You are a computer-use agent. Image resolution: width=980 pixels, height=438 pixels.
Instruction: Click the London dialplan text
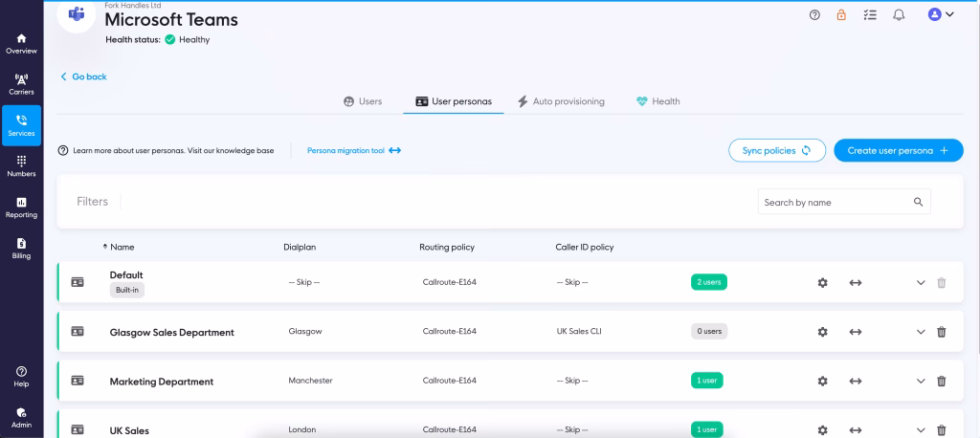coord(301,429)
